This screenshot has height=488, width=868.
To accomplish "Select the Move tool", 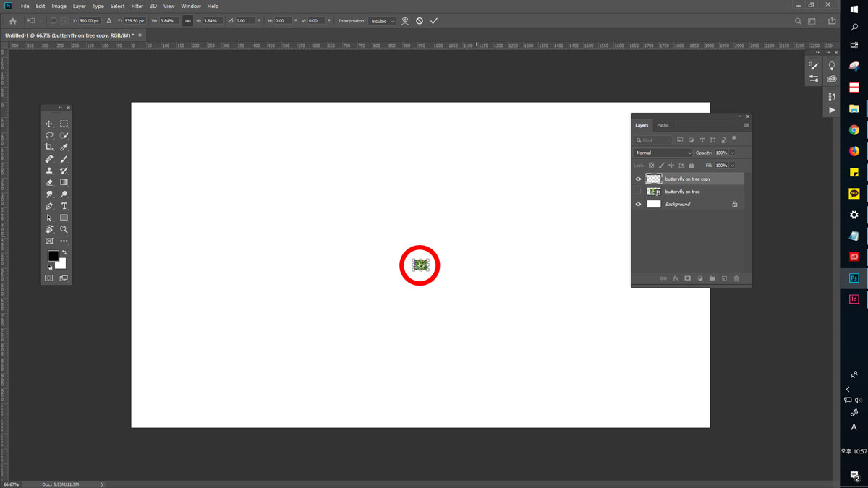I will click(x=49, y=124).
